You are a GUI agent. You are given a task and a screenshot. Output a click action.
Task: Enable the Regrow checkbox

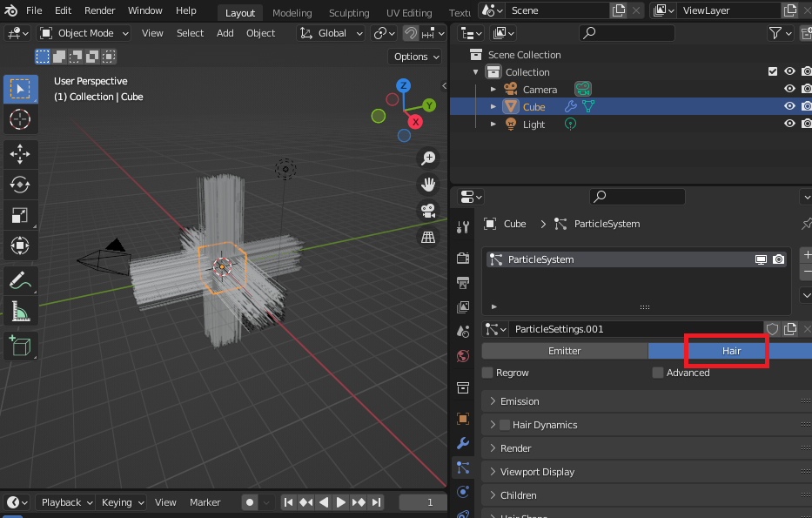click(x=487, y=373)
